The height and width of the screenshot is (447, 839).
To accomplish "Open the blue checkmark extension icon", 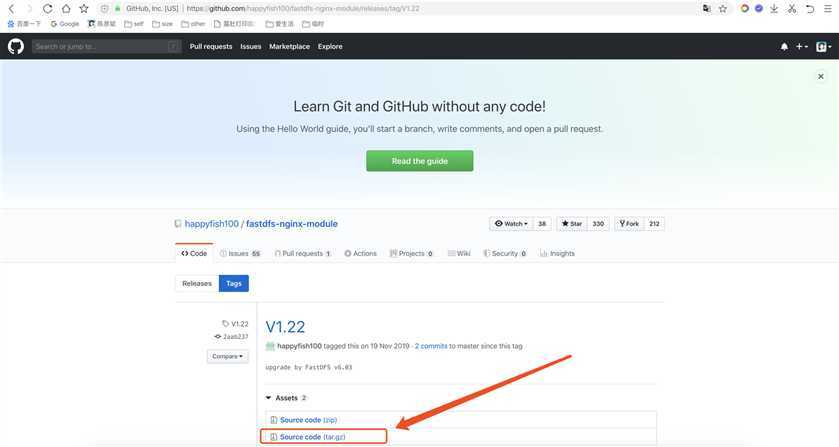I will tap(759, 9).
